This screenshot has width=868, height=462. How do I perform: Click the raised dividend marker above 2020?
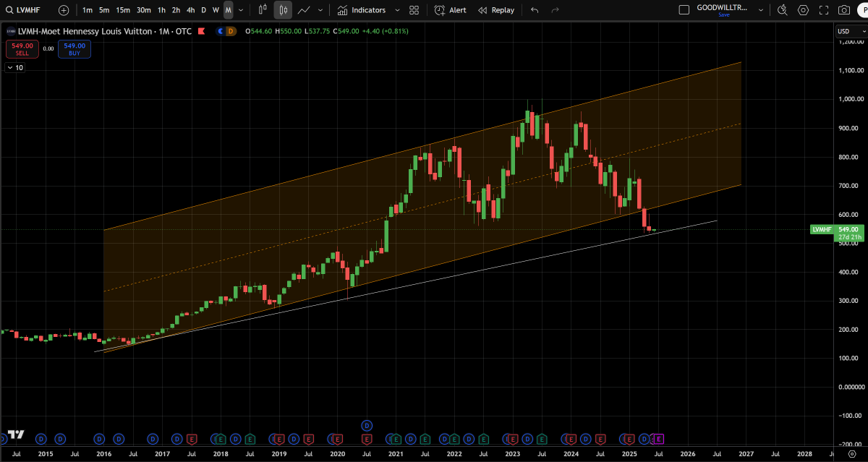coord(367,424)
